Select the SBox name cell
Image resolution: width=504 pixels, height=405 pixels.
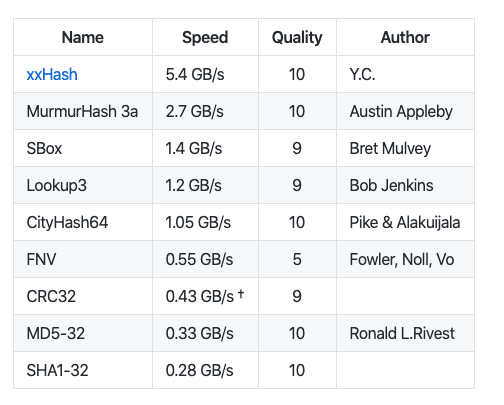[83, 148]
